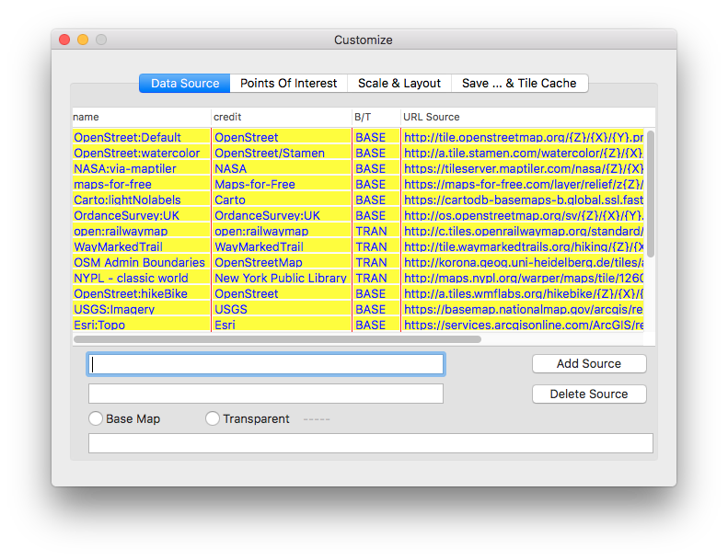Viewport: 728px width, 560px height.
Task: Select OrdanceSurvey:UK in the name column
Action: click(142, 215)
